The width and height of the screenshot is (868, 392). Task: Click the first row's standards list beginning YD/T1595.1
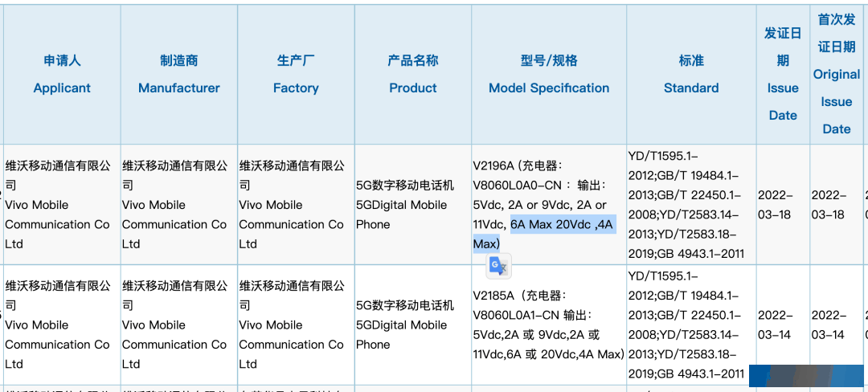point(691,205)
